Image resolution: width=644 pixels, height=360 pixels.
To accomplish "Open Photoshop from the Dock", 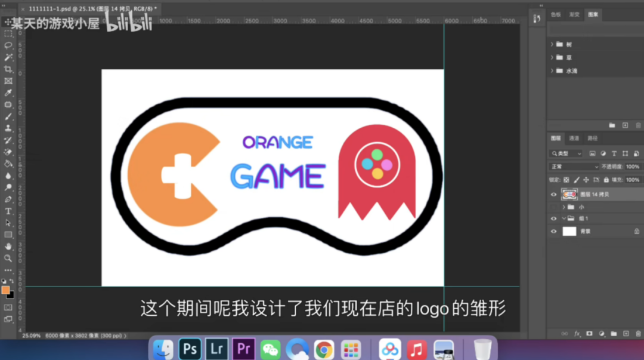I will tap(190, 349).
